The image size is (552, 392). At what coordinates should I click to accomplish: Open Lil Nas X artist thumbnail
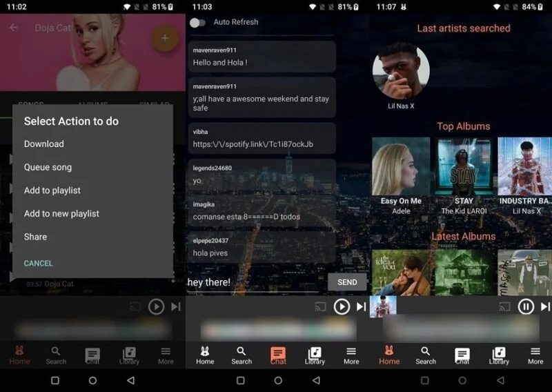tap(401, 72)
